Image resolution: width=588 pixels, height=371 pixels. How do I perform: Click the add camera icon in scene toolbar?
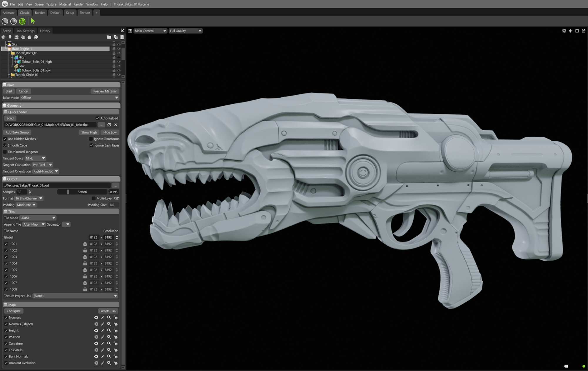click(16, 37)
